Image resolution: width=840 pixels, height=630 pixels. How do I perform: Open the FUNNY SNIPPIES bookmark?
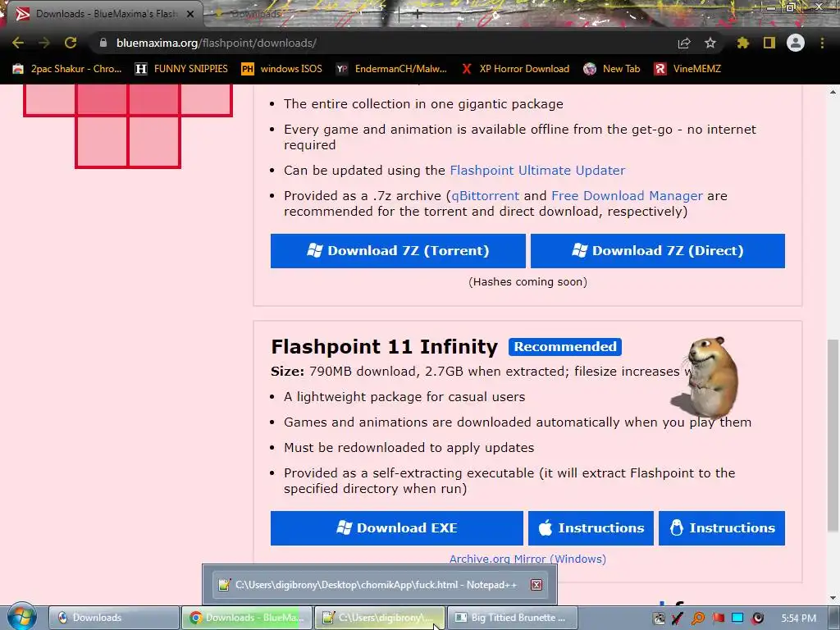(181, 69)
